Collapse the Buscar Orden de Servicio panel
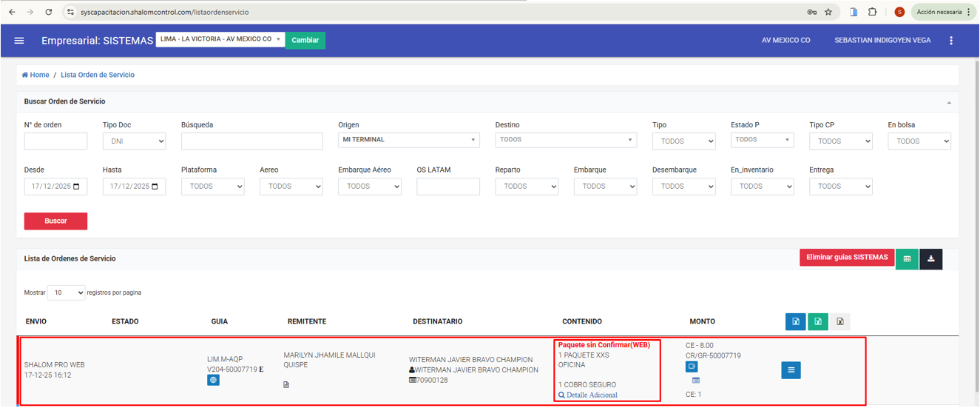The width and height of the screenshot is (980, 408). (x=949, y=102)
